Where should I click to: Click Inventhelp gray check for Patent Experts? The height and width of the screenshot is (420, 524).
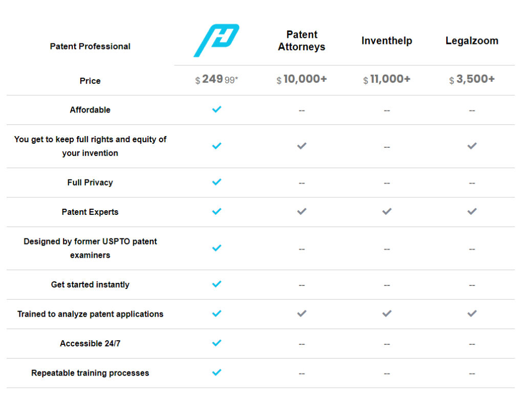(387, 211)
